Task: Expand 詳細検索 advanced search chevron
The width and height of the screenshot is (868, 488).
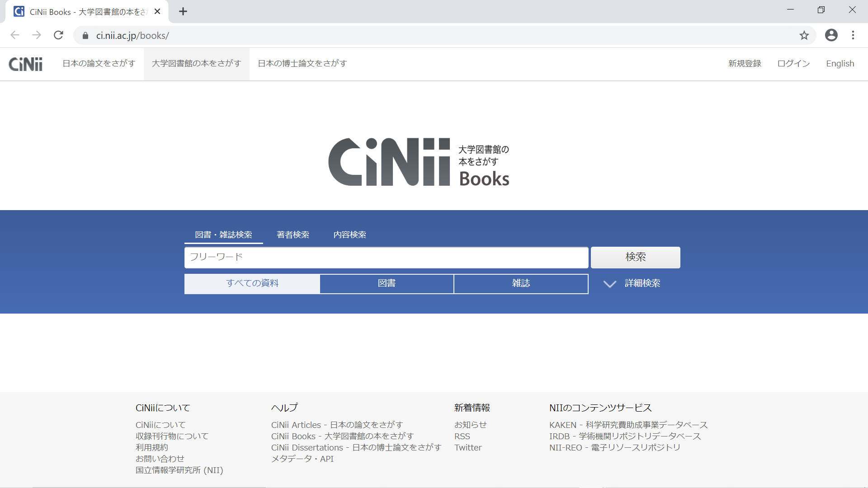Action: click(610, 284)
